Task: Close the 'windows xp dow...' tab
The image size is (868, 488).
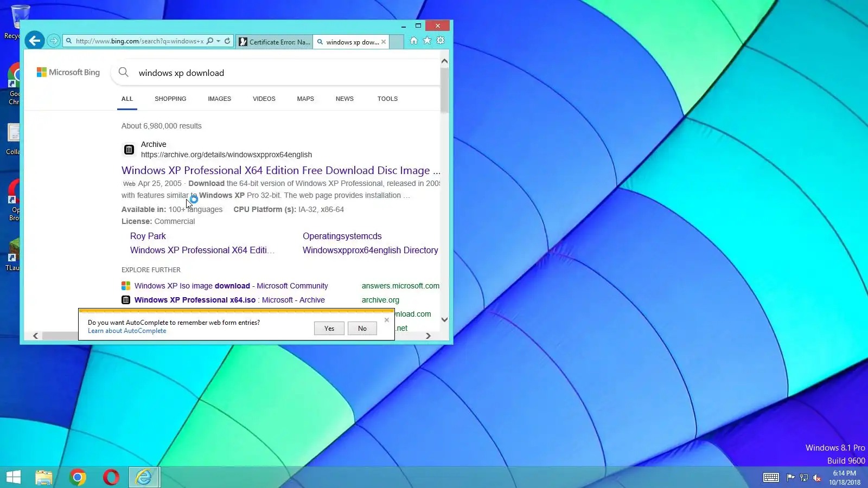Action: tap(384, 42)
